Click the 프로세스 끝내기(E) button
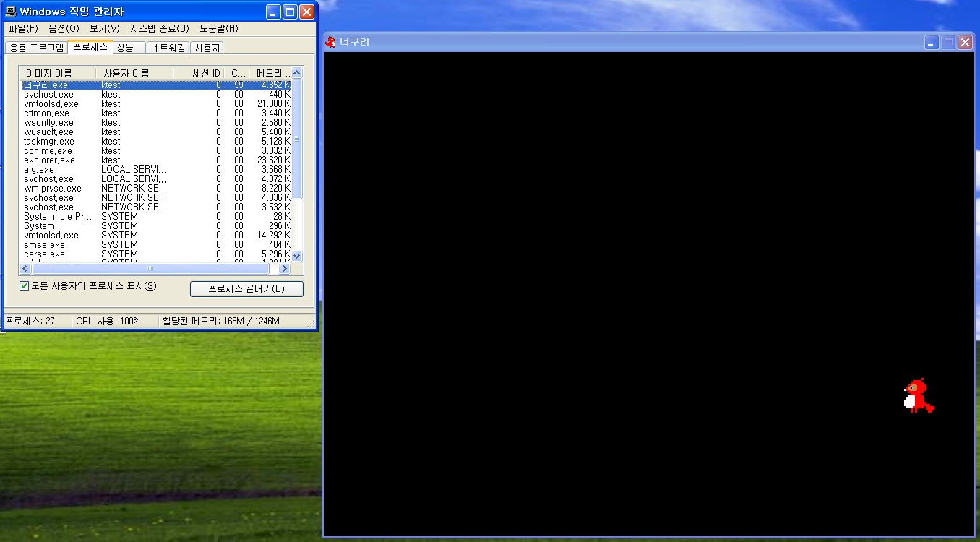980x542 pixels. tap(246, 288)
